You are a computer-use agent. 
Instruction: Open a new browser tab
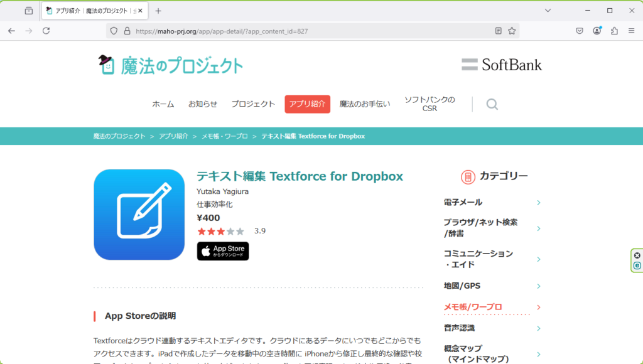pyautogui.click(x=158, y=11)
